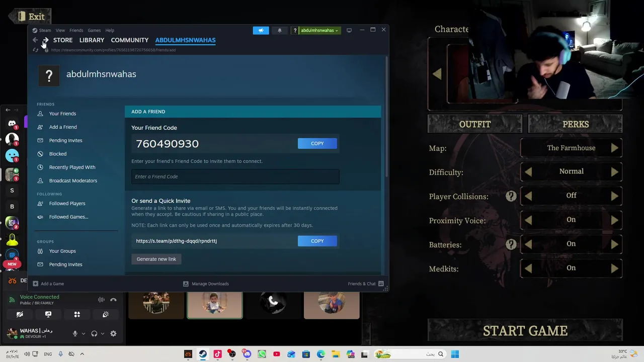The width and height of the screenshot is (644, 362).
Task: Disconnect from Discord voice channel
Action: tap(113, 300)
